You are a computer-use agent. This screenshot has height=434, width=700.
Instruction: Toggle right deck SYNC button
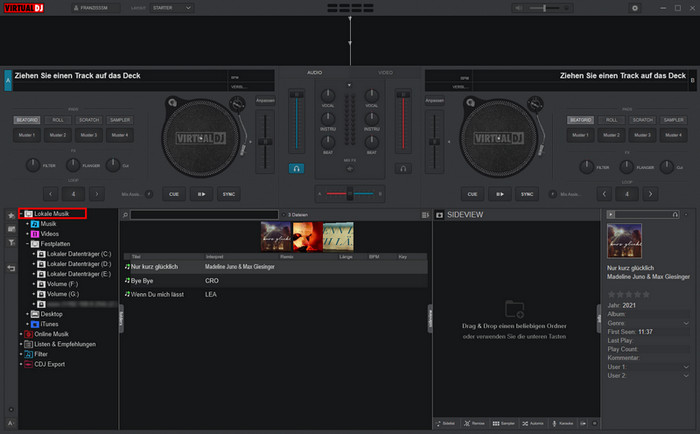click(x=527, y=194)
